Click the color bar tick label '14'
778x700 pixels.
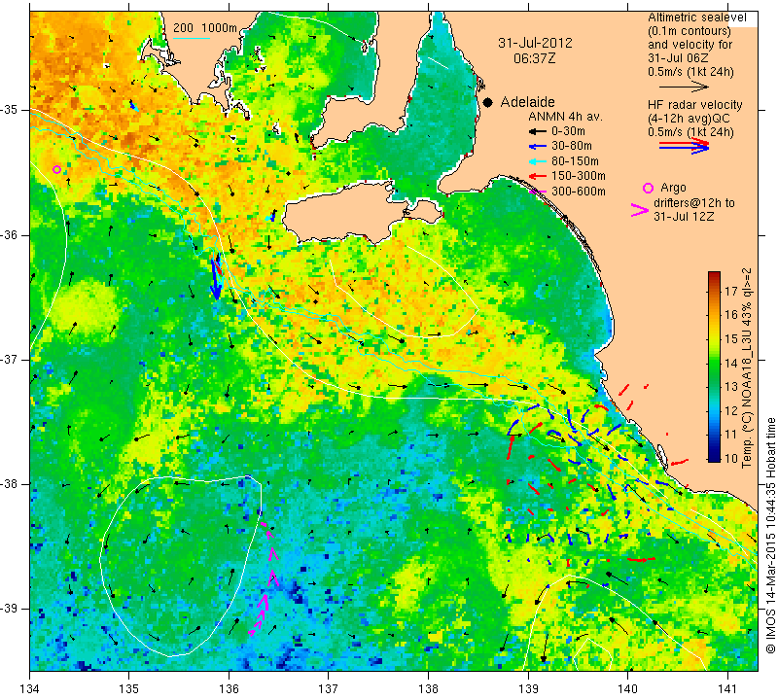pyautogui.click(x=731, y=363)
